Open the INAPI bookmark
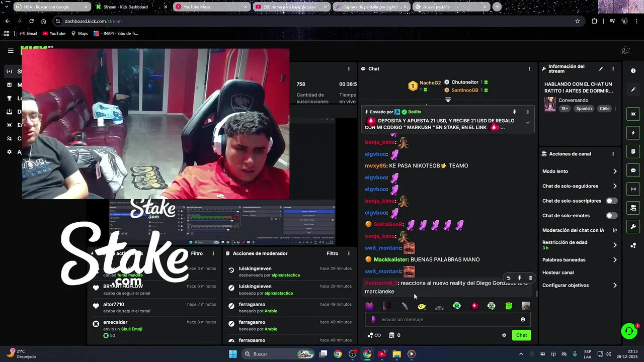The height and width of the screenshot is (362, 644). 116,34
